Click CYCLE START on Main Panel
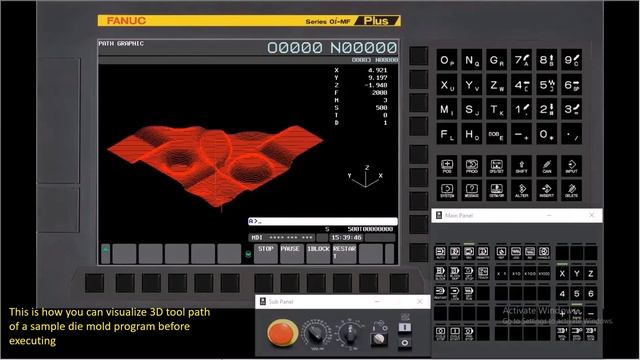The image size is (640, 360). point(455,333)
